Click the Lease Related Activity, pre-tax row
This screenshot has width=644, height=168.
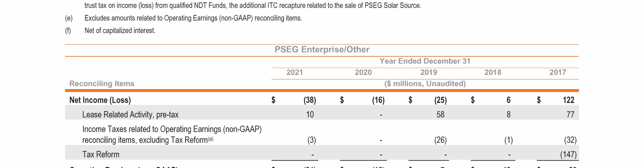pyautogui.click(x=322, y=114)
